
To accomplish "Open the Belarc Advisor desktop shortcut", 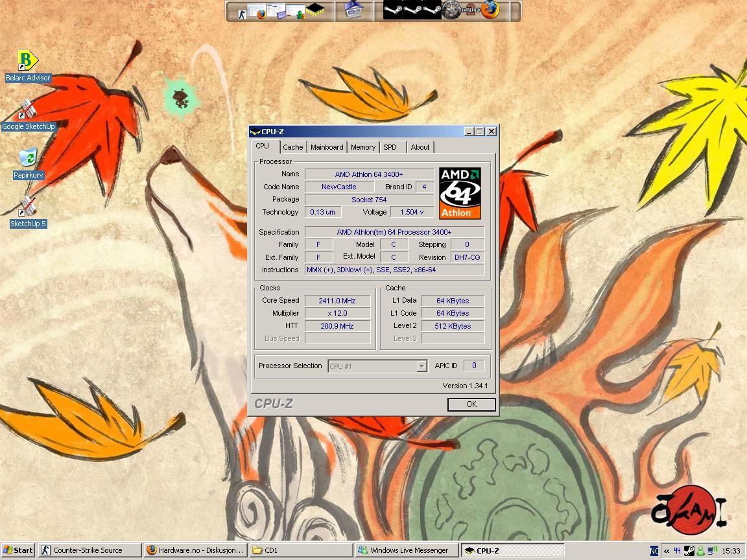I will 28,65.
